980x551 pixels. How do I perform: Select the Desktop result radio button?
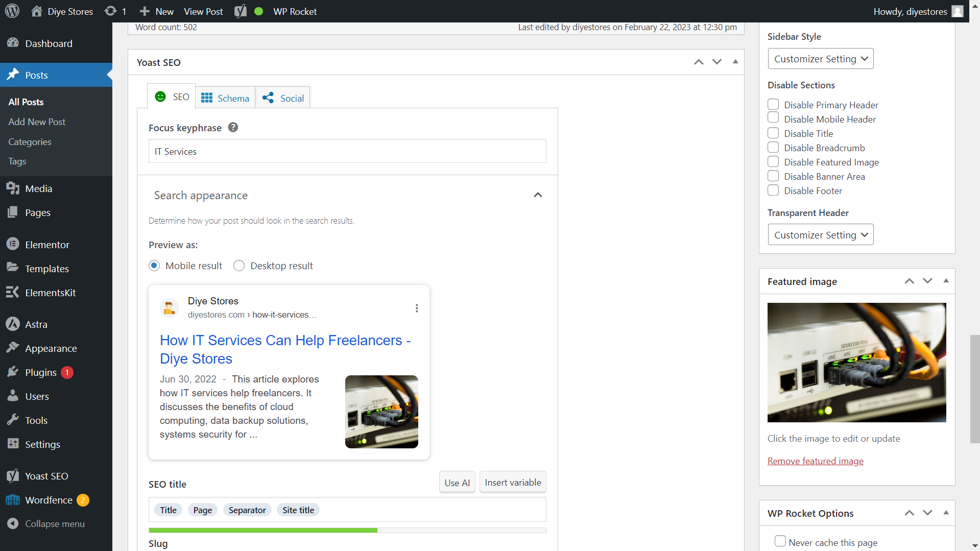(x=239, y=266)
